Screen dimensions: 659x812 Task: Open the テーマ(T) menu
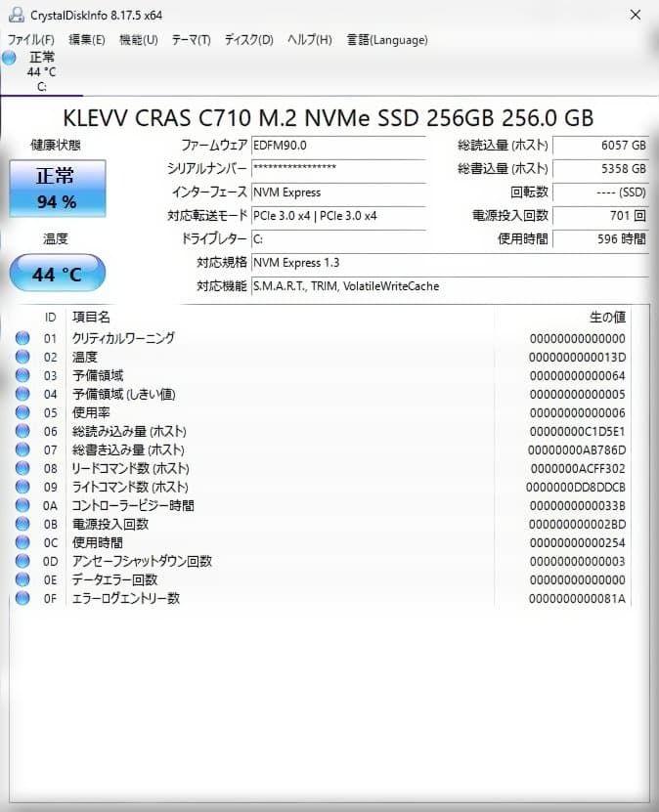pos(192,40)
